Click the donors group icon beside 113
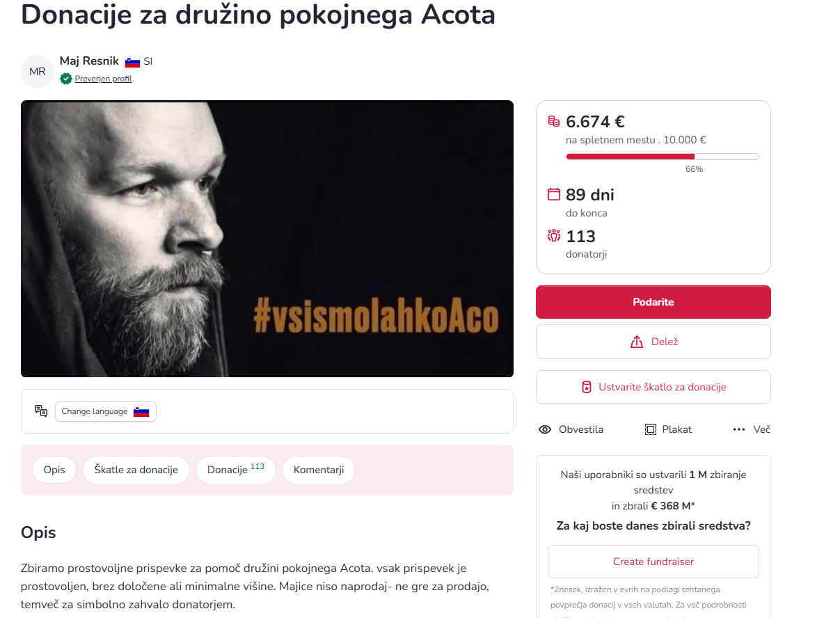 [x=554, y=235]
